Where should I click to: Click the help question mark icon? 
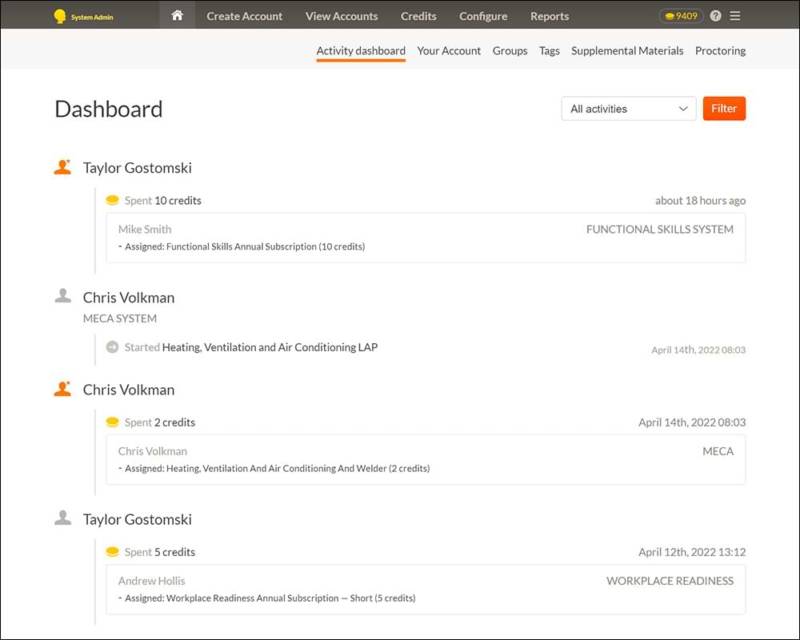pyautogui.click(x=716, y=16)
